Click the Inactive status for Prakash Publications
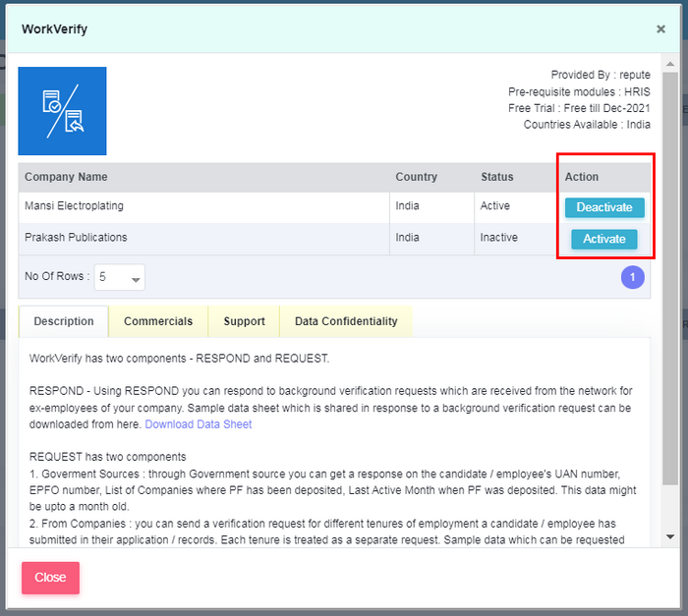The height and width of the screenshot is (616, 688). (499, 238)
